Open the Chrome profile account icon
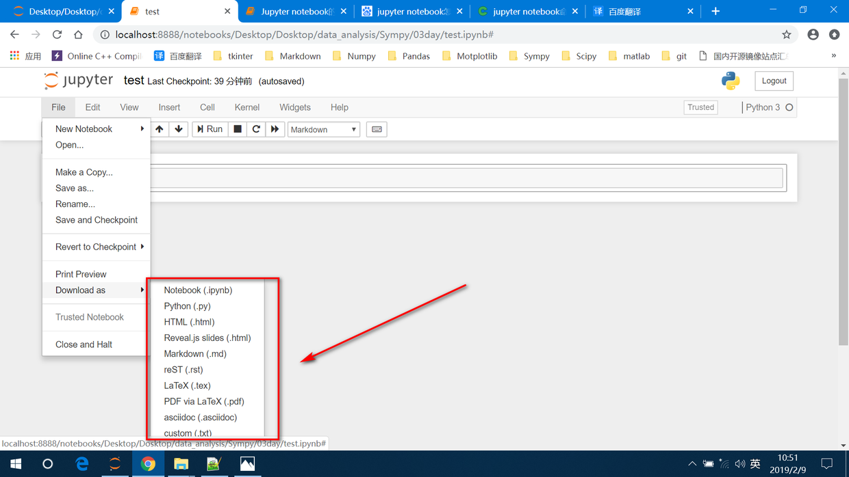This screenshot has width=849, height=477. [813, 35]
